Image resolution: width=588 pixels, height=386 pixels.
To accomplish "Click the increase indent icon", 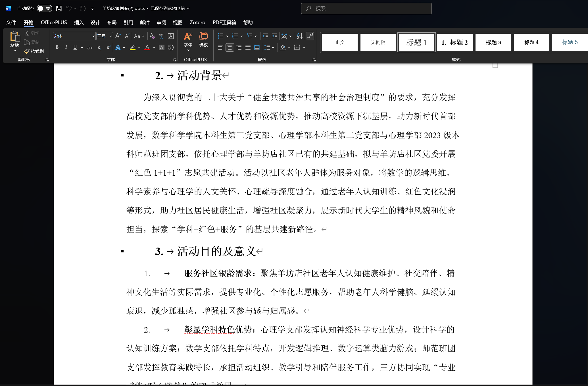I will click(x=274, y=36).
